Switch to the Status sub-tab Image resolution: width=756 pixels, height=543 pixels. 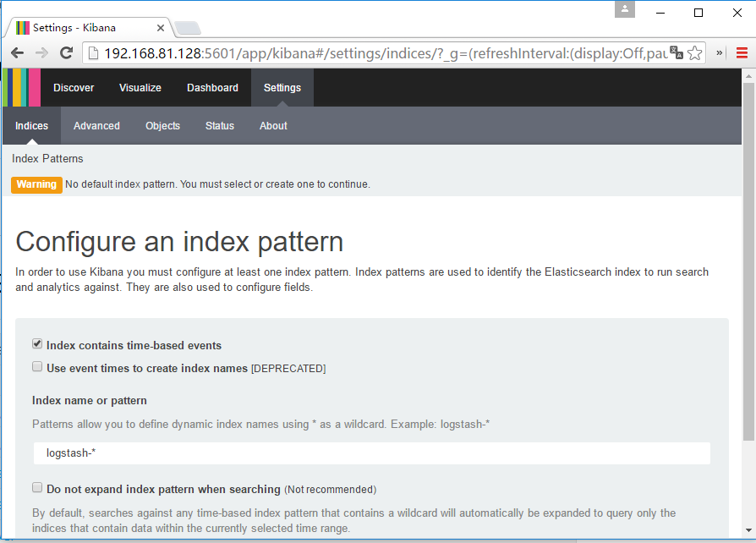220,126
